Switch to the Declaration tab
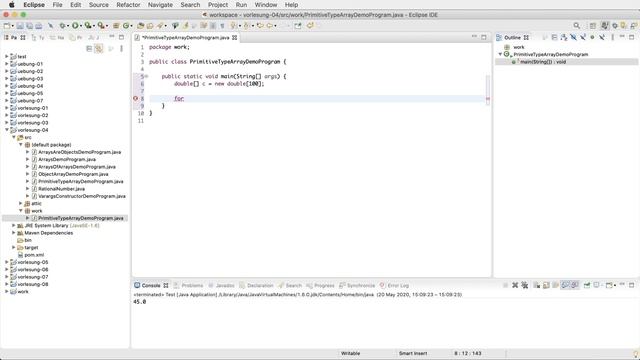 tap(256, 285)
